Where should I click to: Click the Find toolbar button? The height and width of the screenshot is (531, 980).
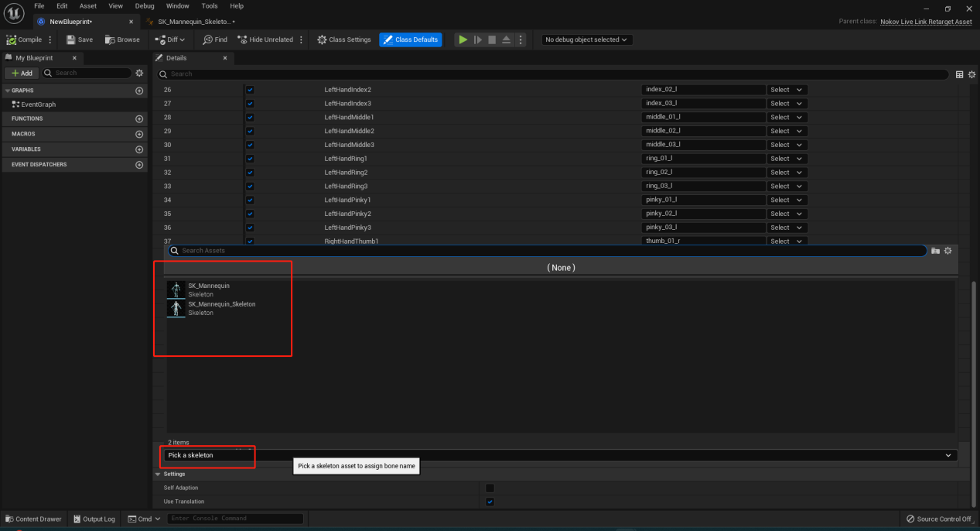215,39
